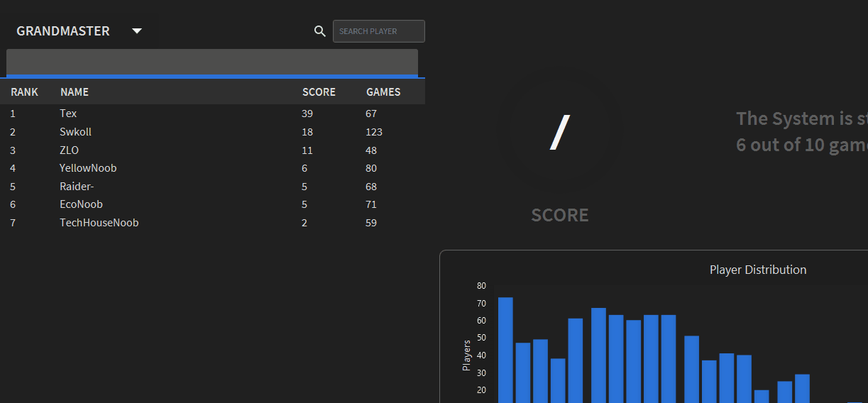Click EcoNoob's games count 71

pos(371,204)
